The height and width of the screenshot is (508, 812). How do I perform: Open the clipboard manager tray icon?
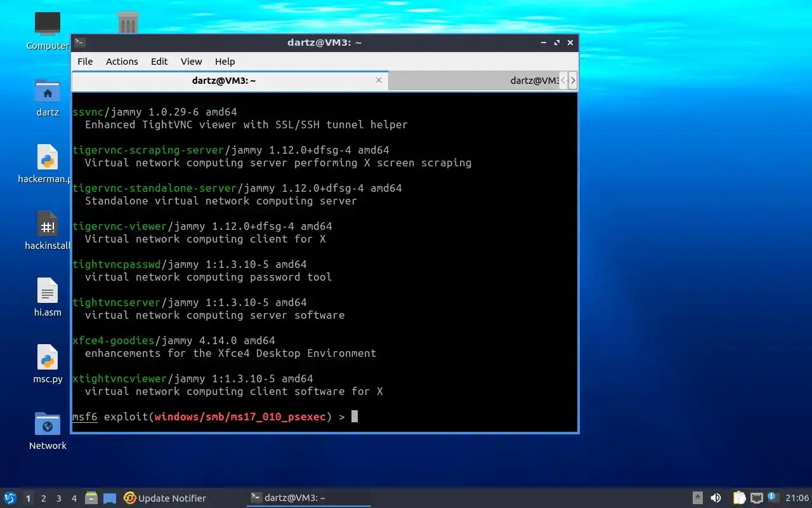pyautogui.click(x=740, y=498)
